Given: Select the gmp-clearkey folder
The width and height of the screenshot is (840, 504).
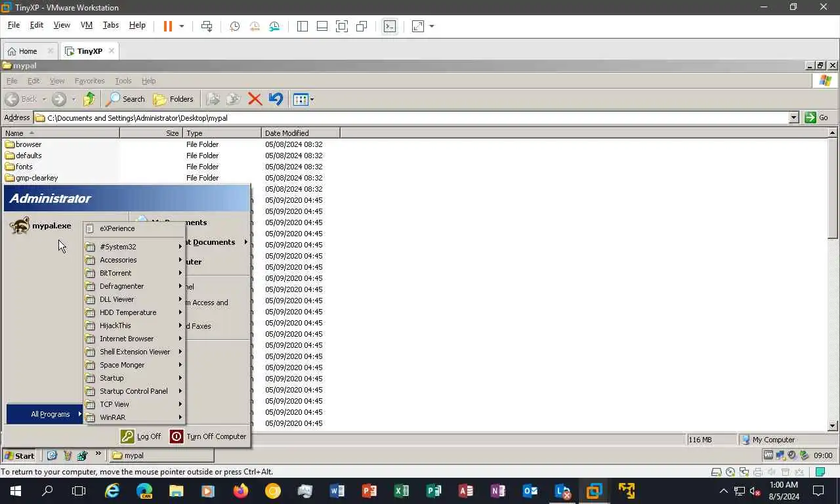Looking at the screenshot, I should [x=31, y=178].
